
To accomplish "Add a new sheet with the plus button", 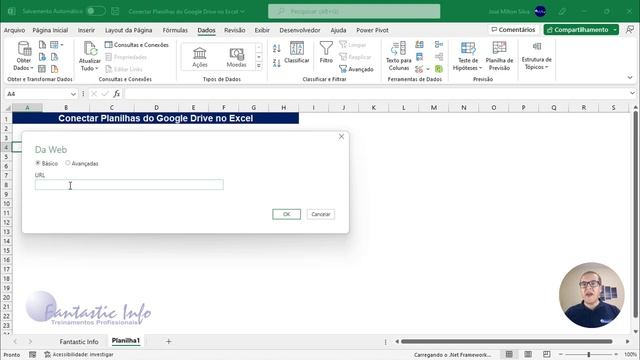I will pos(169,341).
